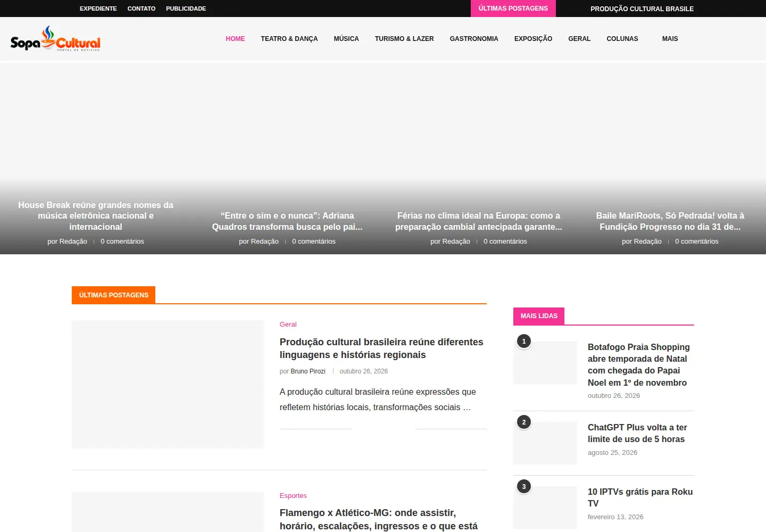Click the Botafogo Praia Shopping thumbnail
Viewport: 766px width, 532px height.
(545, 363)
